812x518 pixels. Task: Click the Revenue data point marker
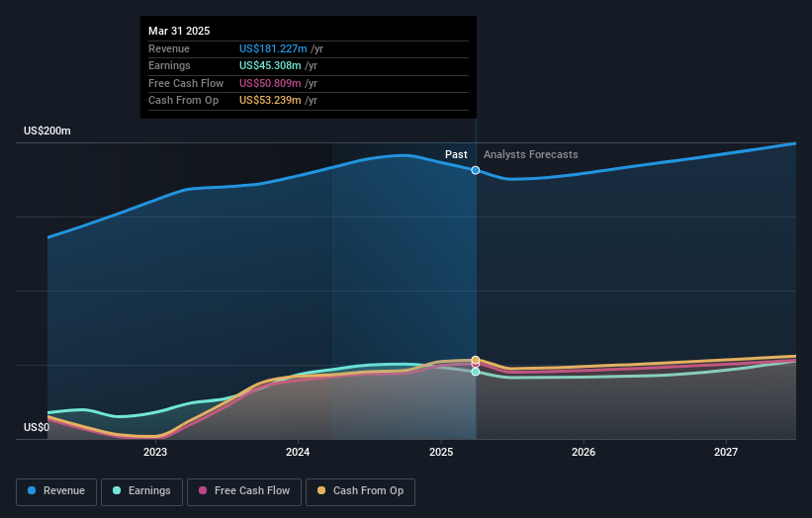[x=476, y=170]
